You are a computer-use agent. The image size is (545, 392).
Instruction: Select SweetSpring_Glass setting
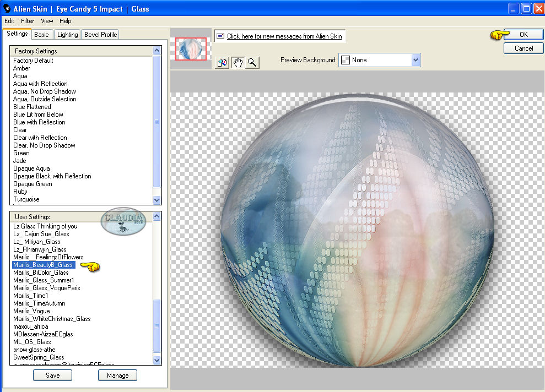click(39, 357)
